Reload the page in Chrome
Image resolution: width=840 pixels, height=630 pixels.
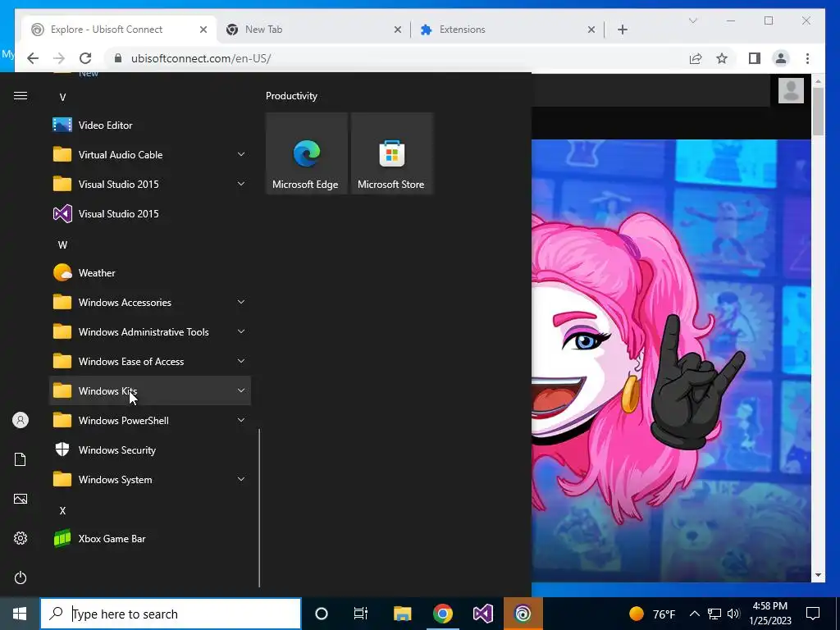tap(85, 58)
